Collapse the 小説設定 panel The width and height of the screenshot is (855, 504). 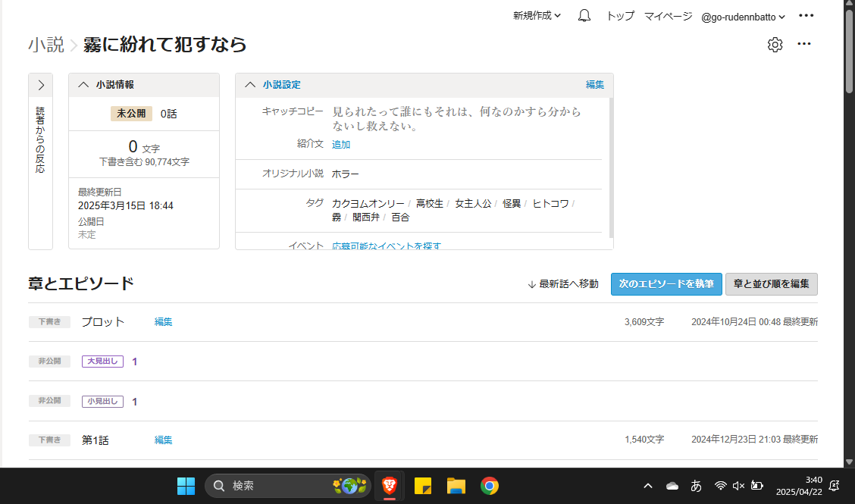[x=250, y=85]
